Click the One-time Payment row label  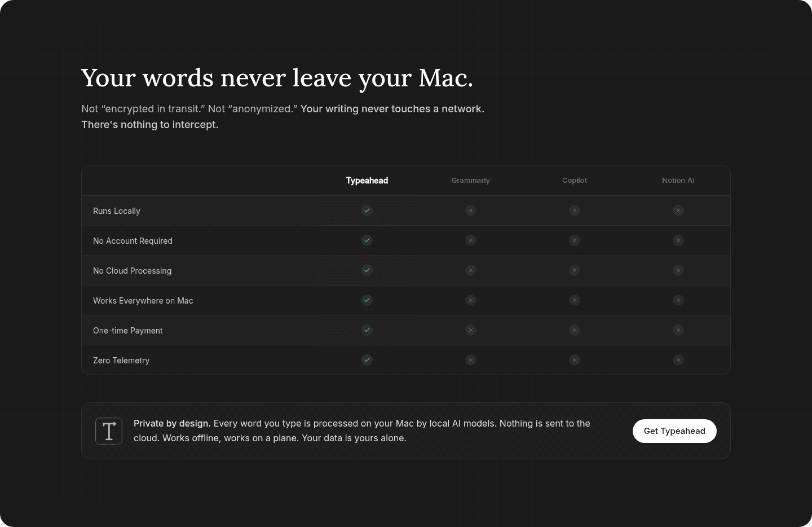(128, 331)
